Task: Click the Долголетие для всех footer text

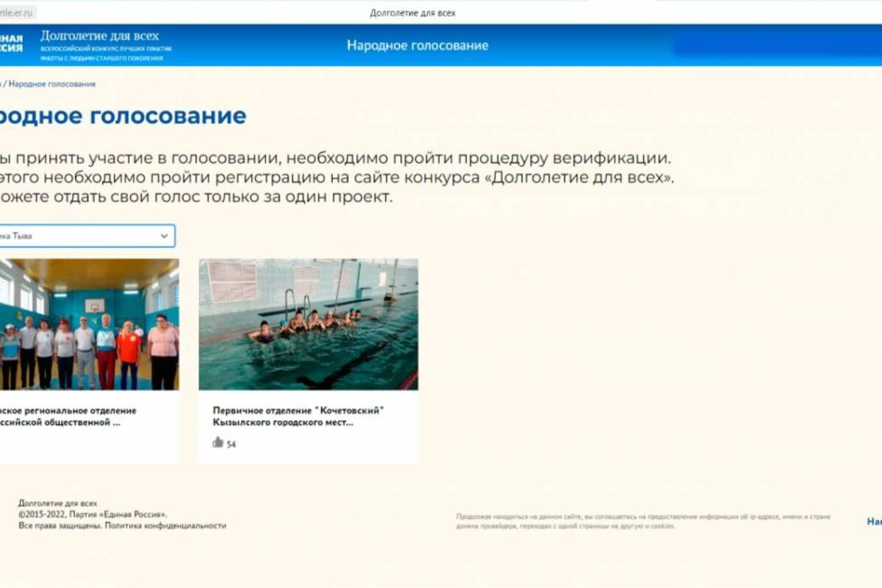Action: pyautogui.click(x=57, y=503)
